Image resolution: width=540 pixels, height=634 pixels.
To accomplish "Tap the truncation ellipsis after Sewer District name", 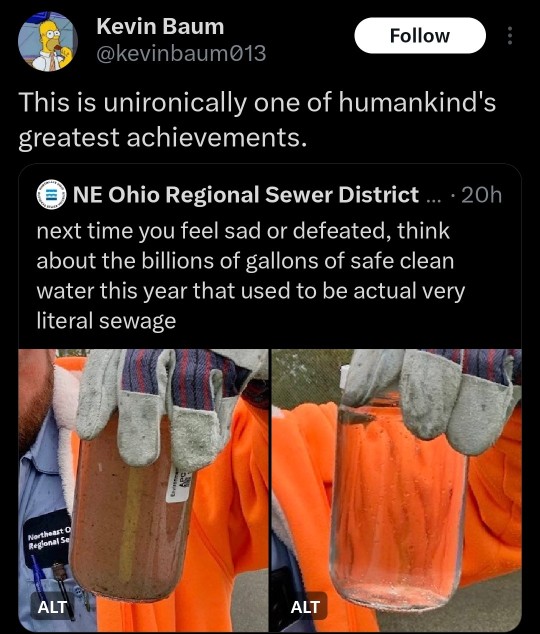I will pyautogui.click(x=434, y=198).
